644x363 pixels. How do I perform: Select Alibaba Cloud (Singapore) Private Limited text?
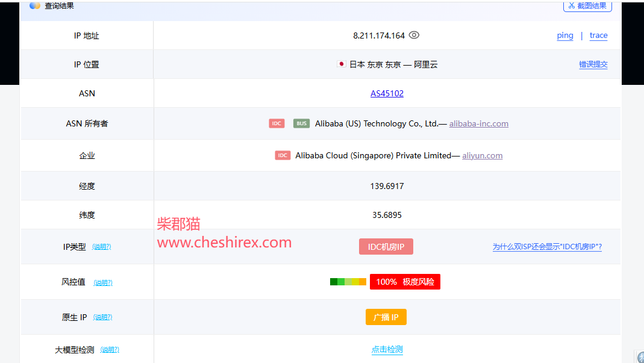(374, 156)
